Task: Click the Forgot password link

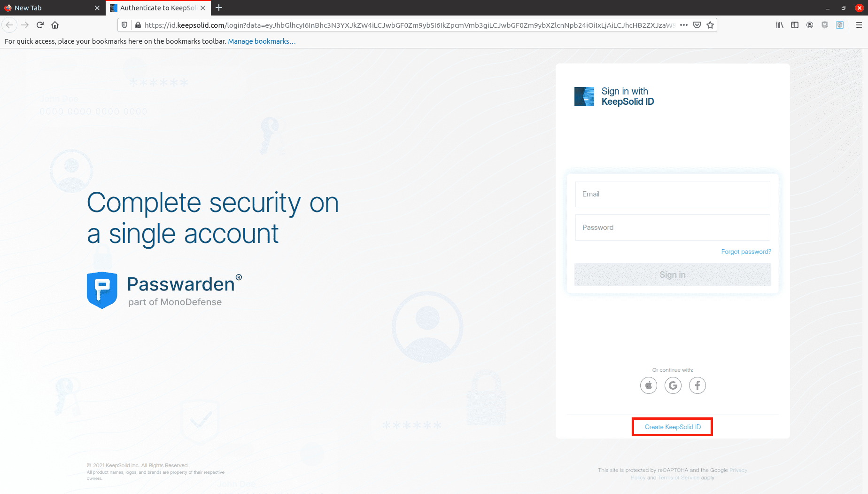Action: coord(746,252)
